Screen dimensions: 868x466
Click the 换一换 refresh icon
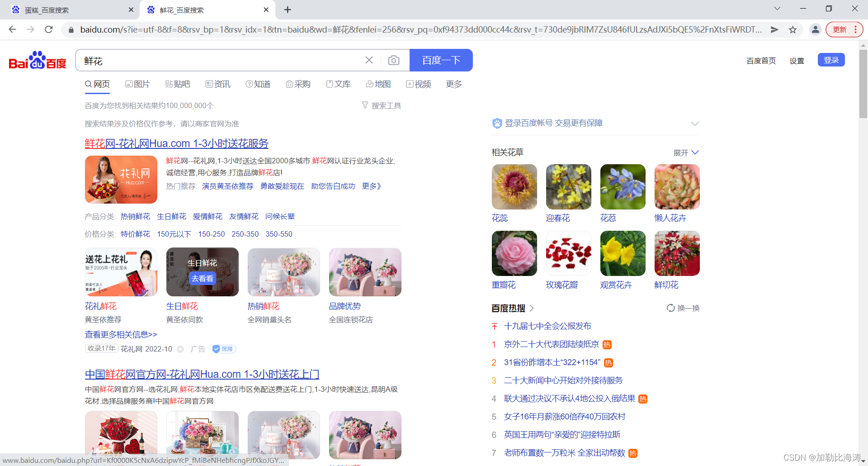(x=670, y=308)
